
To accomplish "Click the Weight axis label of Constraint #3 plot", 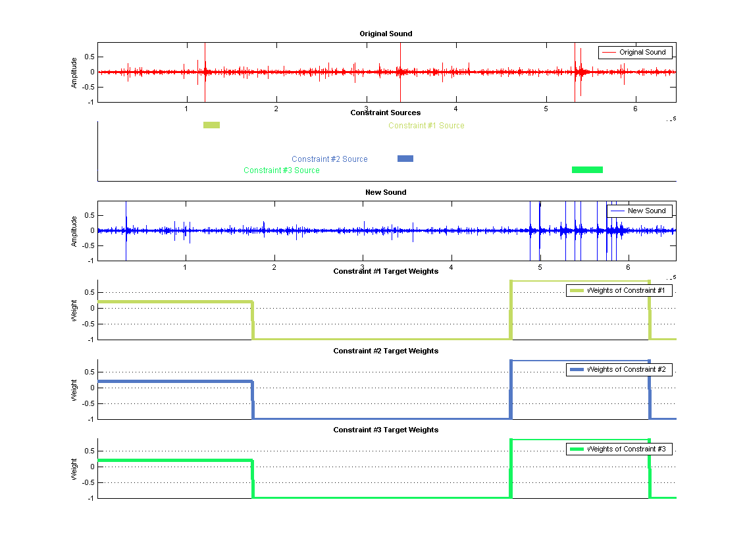I will pyautogui.click(x=74, y=469).
